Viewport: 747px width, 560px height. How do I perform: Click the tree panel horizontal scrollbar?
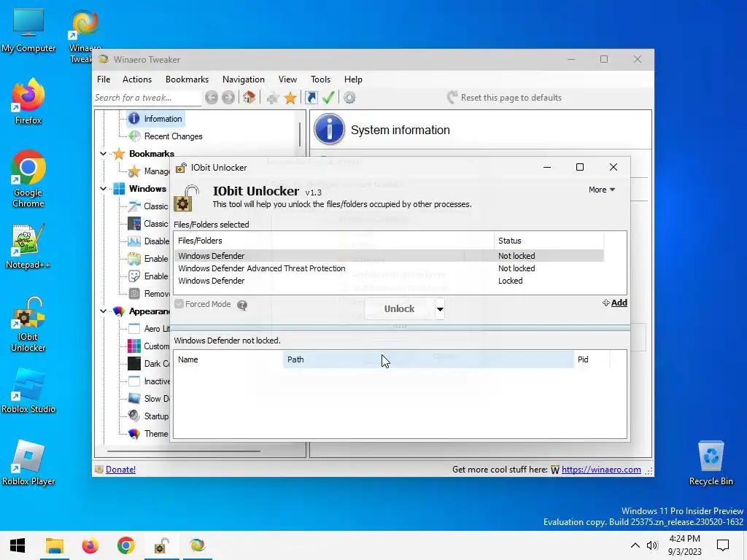point(184,451)
